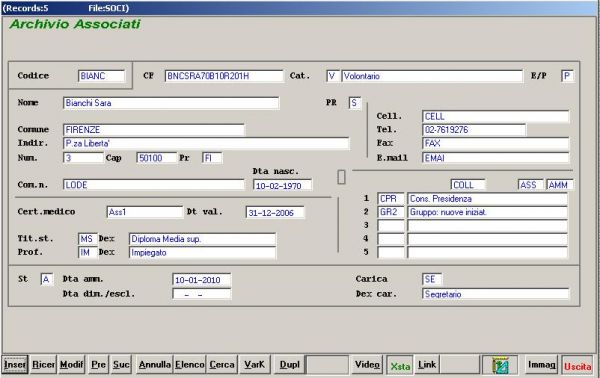The image size is (600, 378).
Task: Click the category description field Volontario
Action: (432, 76)
